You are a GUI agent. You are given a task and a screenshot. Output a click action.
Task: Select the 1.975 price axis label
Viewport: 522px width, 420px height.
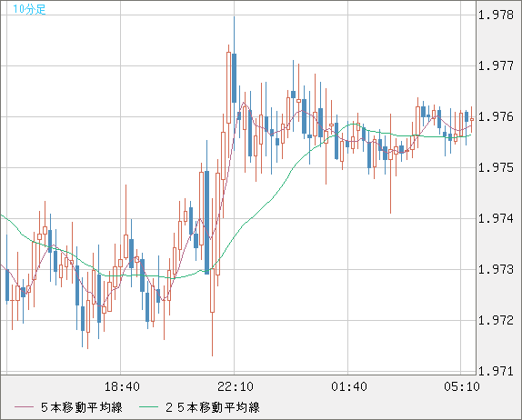pos(496,167)
